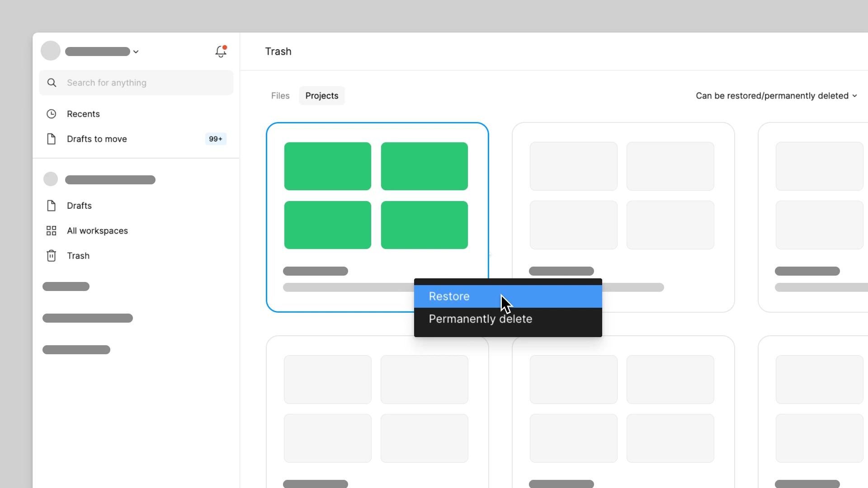Image resolution: width=868 pixels, height=488 pixels.
Task: Choose Permanently delete from context menu
Action: (x=480, y=319)
